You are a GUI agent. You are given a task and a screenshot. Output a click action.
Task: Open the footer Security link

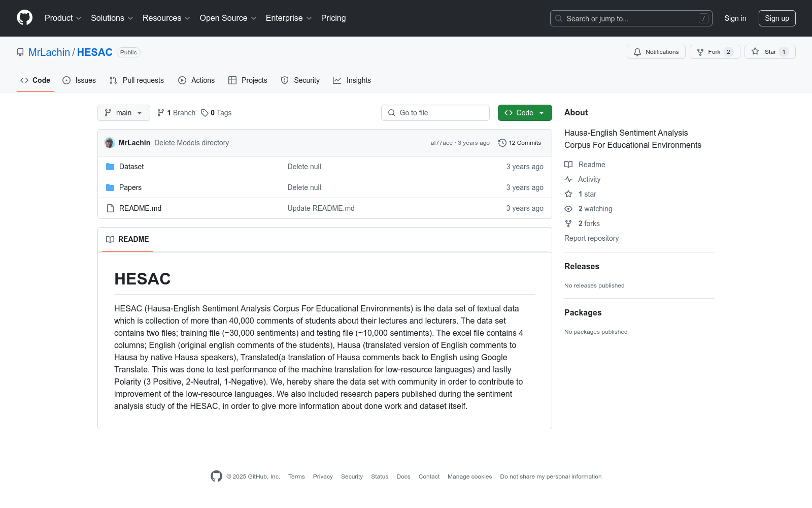pyautogui.click(x=352, y=477)
